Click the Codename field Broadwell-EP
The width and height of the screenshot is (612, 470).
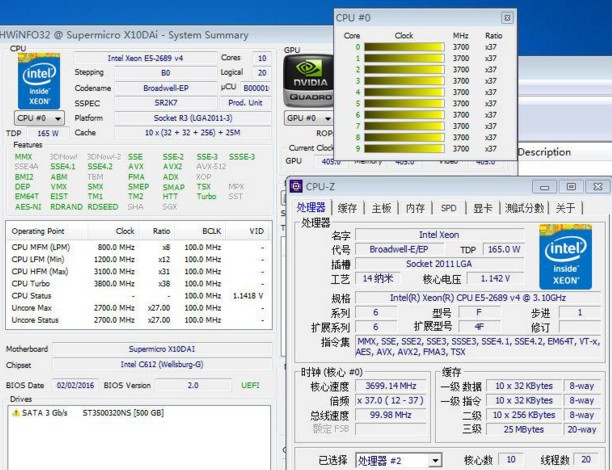[x=165, y=88]
